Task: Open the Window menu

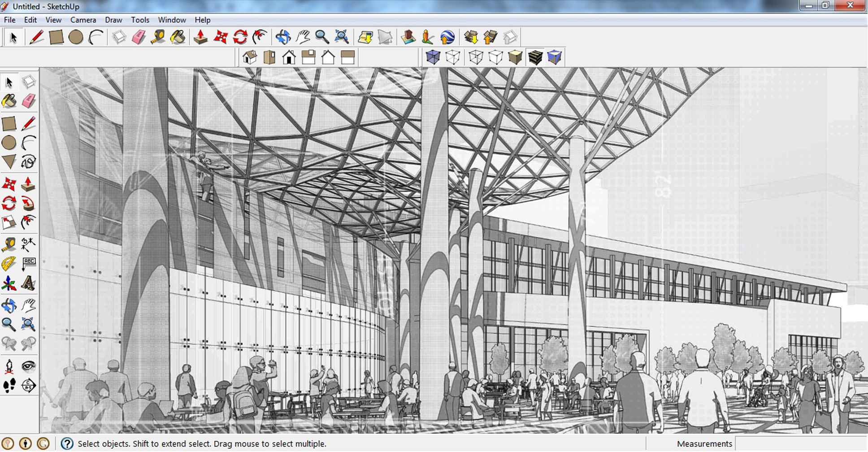Action: pos(172,20)
